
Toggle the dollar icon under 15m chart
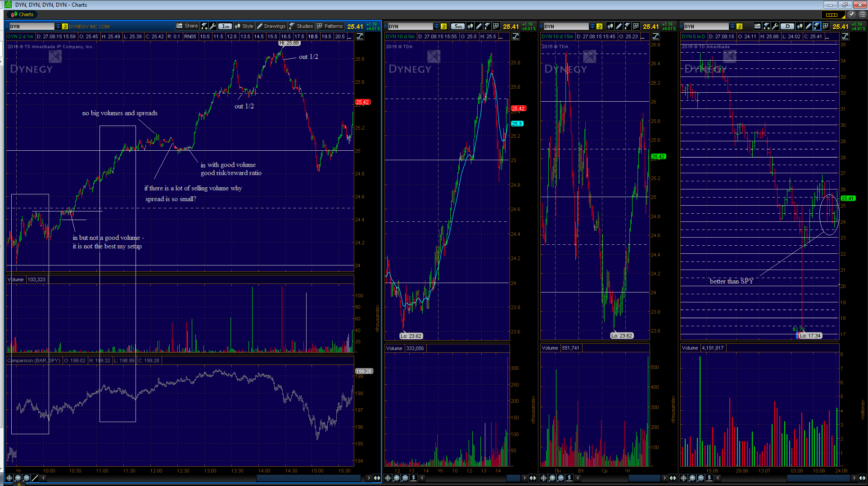click(x=569, y=478)
